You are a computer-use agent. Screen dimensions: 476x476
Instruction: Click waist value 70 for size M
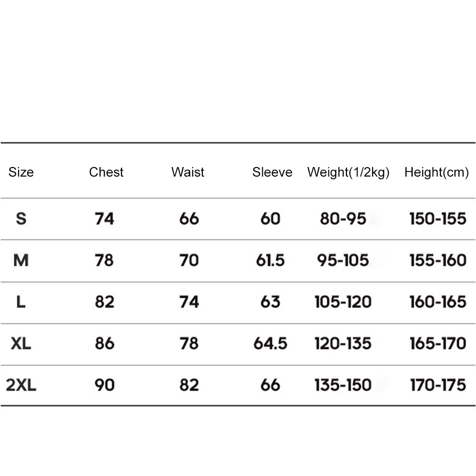[x=189, y=260]
